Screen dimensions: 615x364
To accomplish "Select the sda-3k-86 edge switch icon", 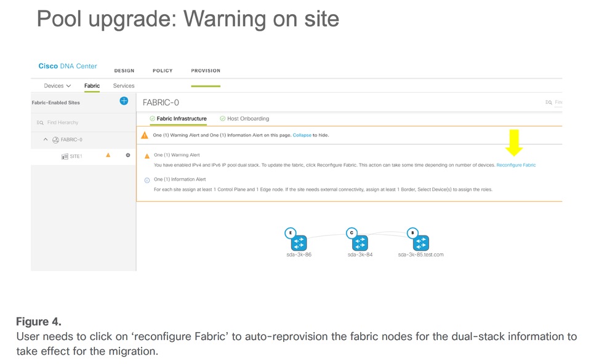I will coord(299,242).
